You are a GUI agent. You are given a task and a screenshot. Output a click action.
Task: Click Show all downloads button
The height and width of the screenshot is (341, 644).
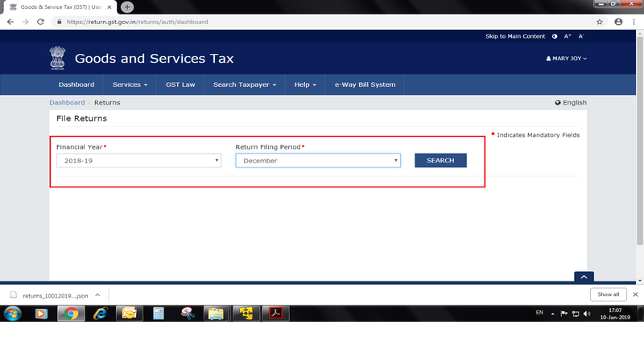pos(609,294)
